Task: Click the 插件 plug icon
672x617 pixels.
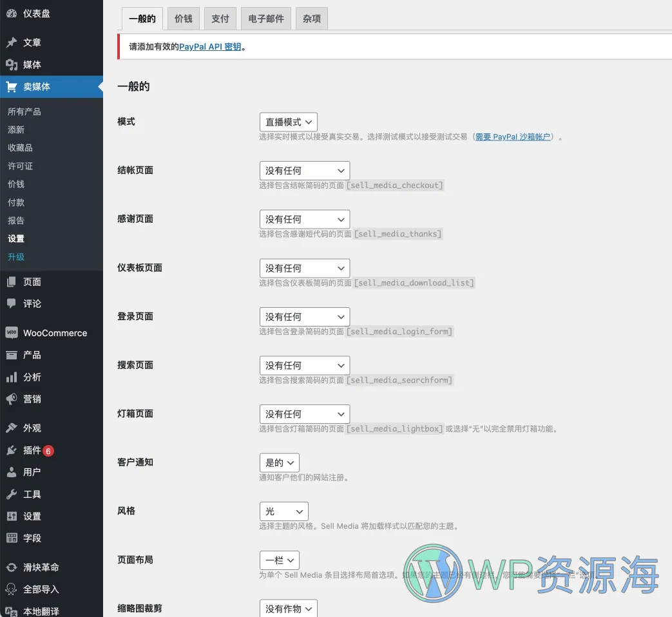Action: (x=12, y=450)
